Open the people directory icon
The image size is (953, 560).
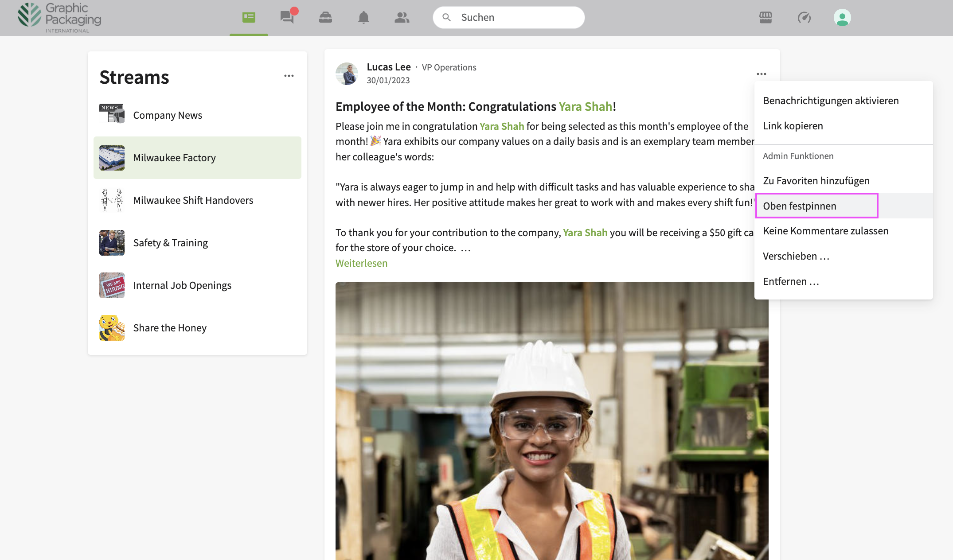pyautogui.click(x=402, y=17)
